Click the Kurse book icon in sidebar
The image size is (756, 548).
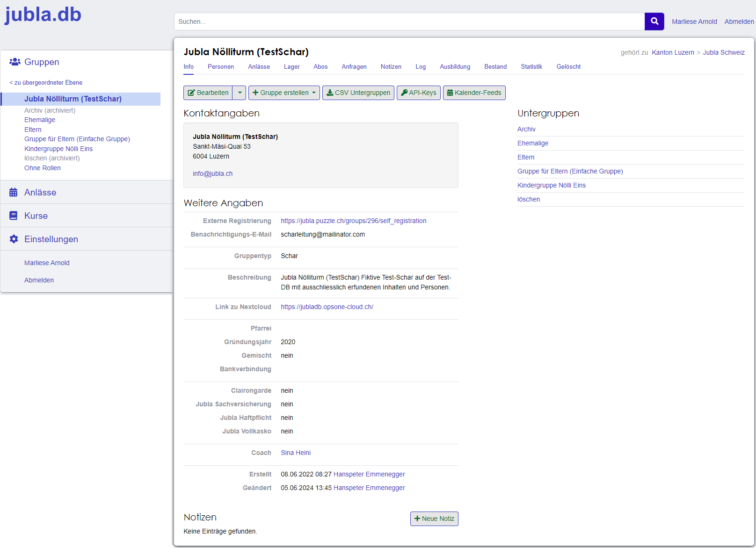click(14, 216)
